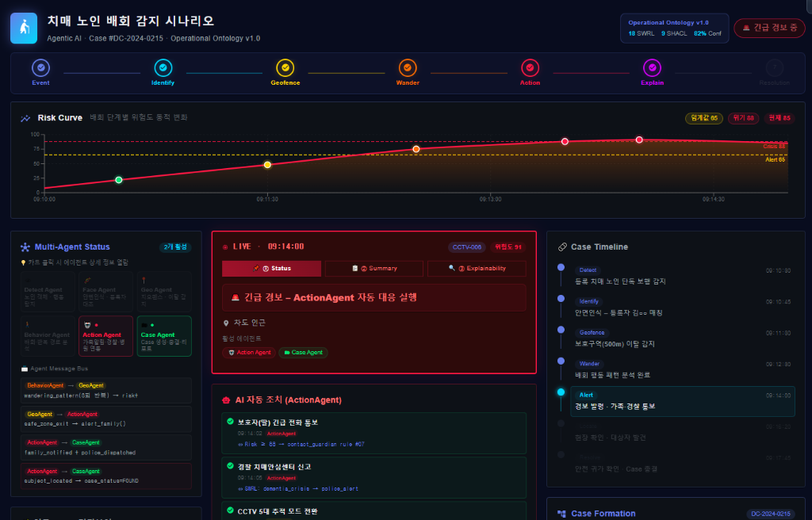Image resolution: width=812 pixels, height=520 pixels.
Task: Click the yellow risk point on the curve
Action: (x=267, y=165)
